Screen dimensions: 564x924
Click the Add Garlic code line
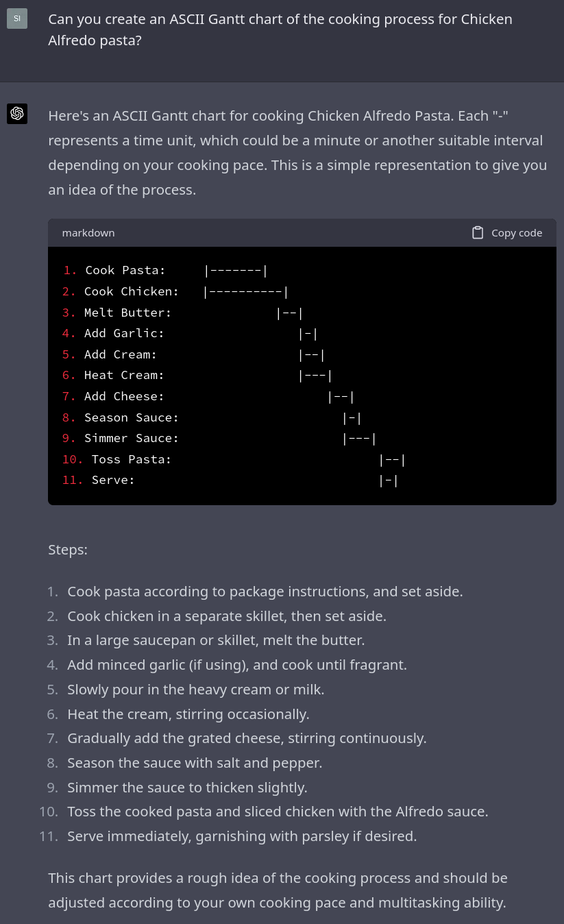pyautogui.click(x=189, y=334)
